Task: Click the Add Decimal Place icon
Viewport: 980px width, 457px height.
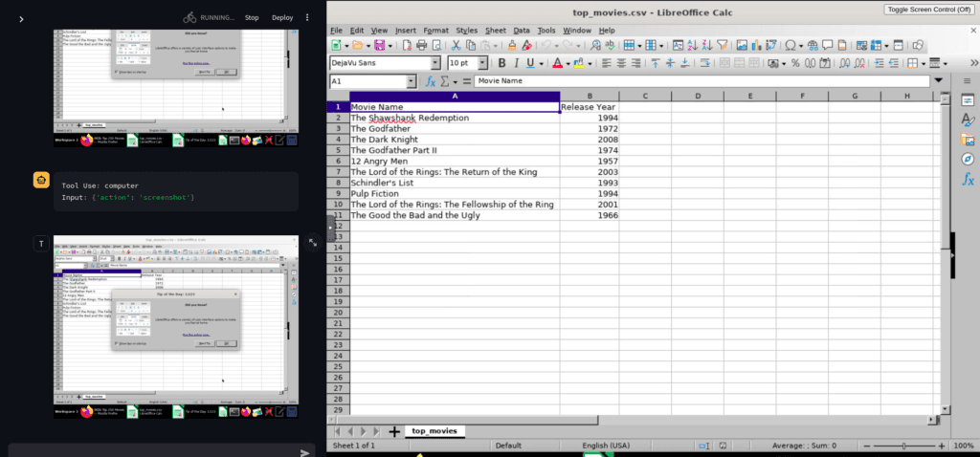Action: (x=844, y=63)
